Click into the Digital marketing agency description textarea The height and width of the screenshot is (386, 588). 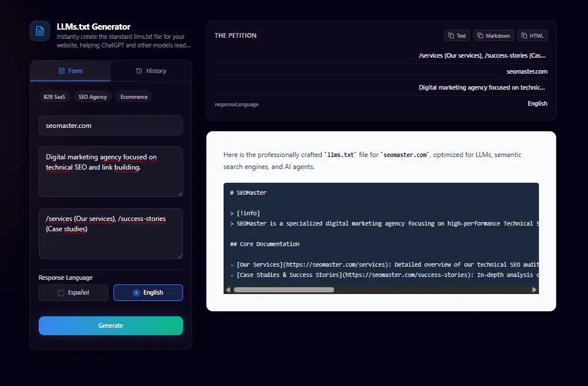[111, 172]
